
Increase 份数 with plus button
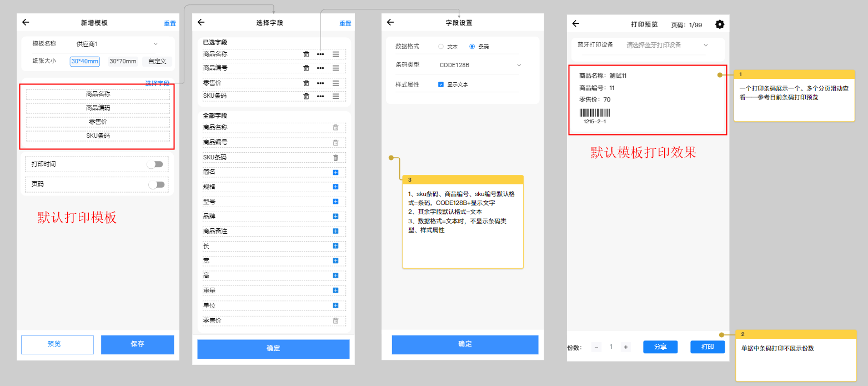[x=626, y=347]
